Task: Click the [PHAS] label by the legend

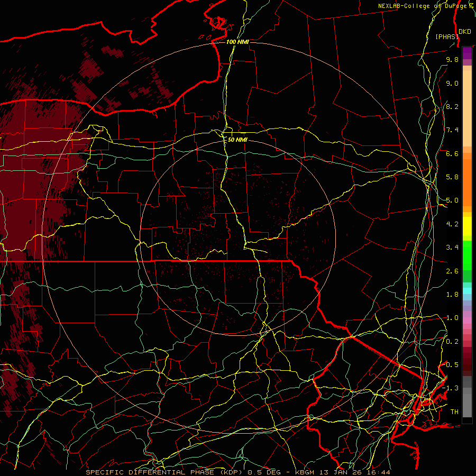Action: pos(446,36)
